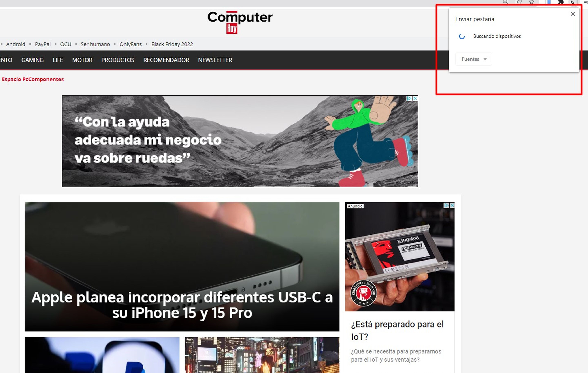Go to the LIFE section
588x373 pixels.
point(58,60)
